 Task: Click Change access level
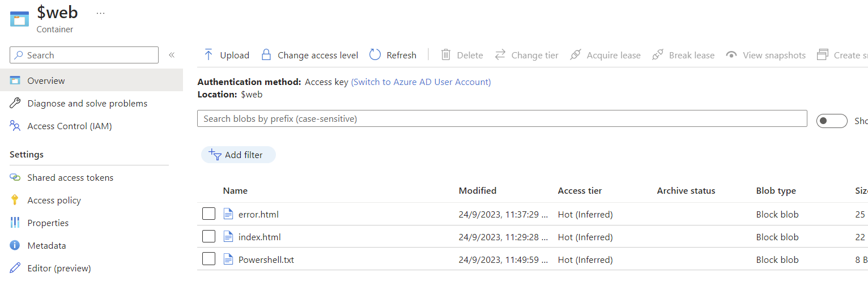click(x=309, y=55)
